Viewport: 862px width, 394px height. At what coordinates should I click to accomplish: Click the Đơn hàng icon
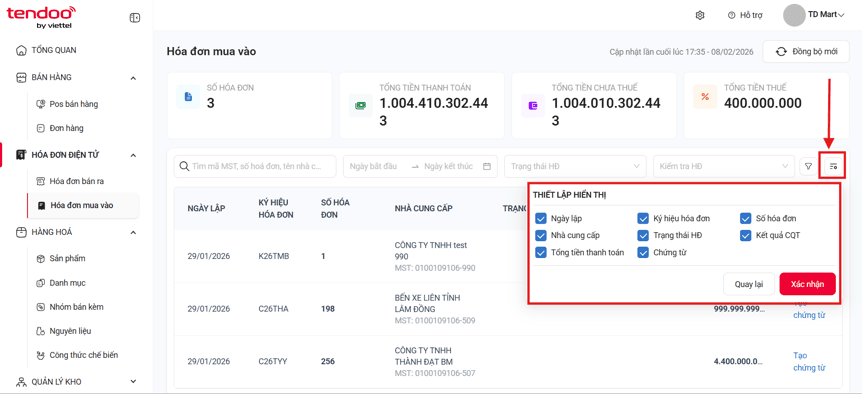pos(40,128)
